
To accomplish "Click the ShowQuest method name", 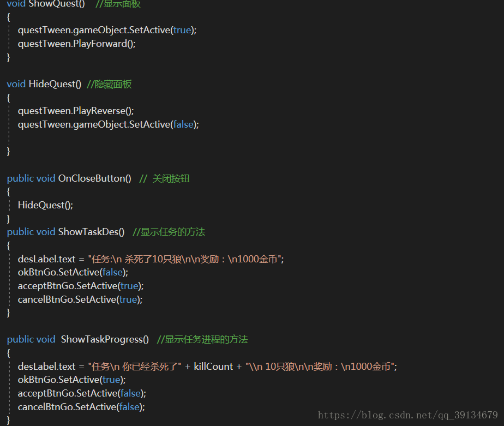I will pyautogui.click(x=57, y=4).
